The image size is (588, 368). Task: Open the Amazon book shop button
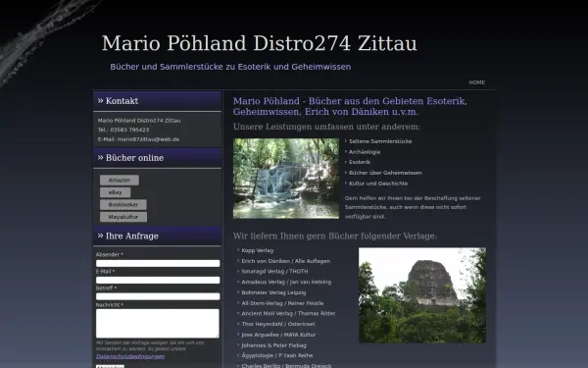point(120,181)
